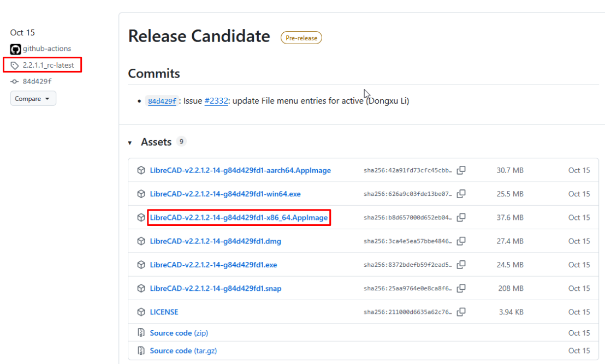
Task: Download the LibreCAD .snap package
Action: tap(215, 288)
